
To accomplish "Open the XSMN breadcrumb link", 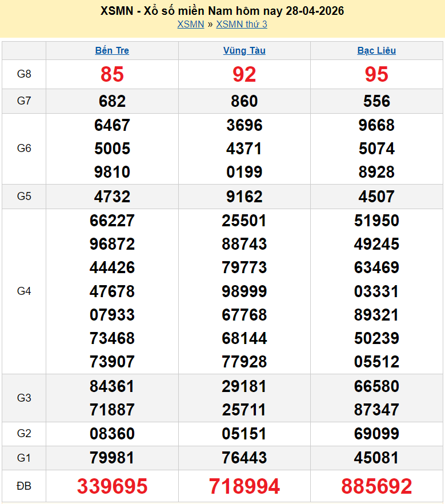I will pyautogui.click(x=190, y=24).
